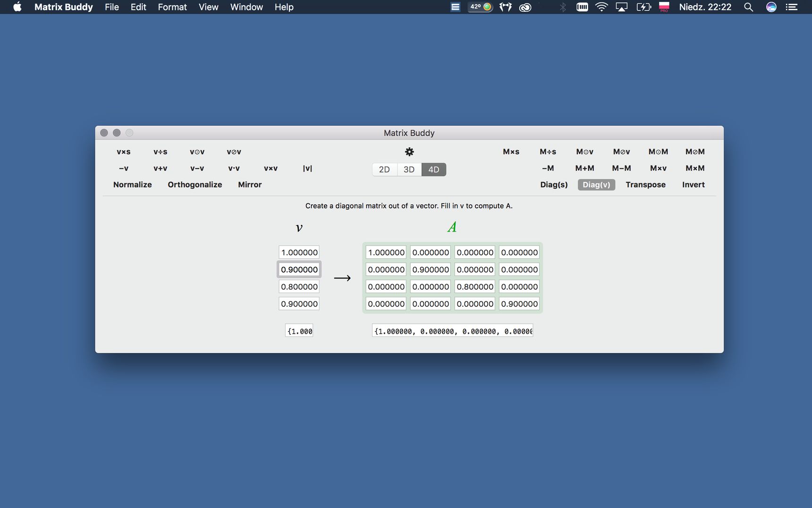Screen dimensions: 812x508
Task: Open the File menu
Action: coord(112,7)
